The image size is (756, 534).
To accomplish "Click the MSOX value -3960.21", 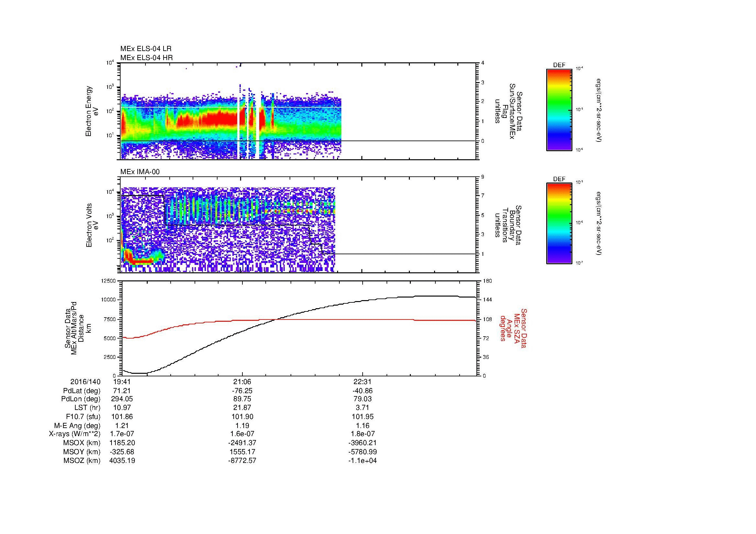I will [x=363, y=443].
